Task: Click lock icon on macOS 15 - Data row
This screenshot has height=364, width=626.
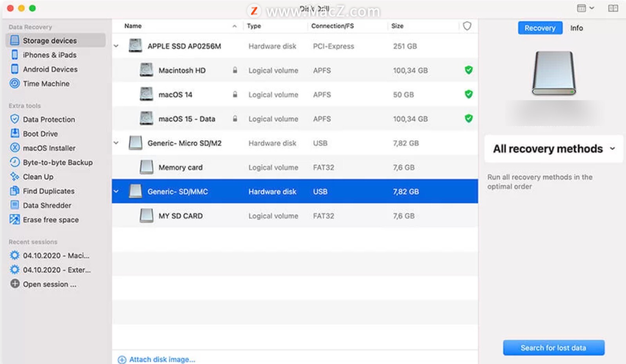Action: coord(235,119)
